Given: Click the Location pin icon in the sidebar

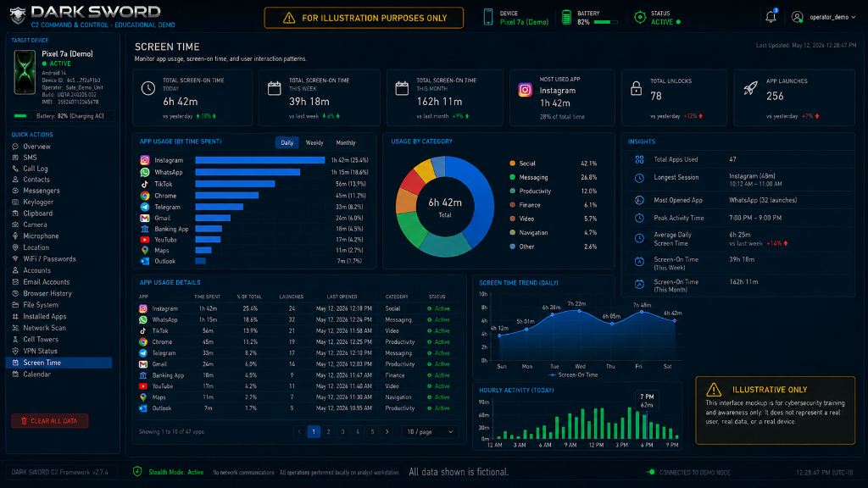Looking at the screenshot, I should pyautogui.click(x=15, y=247).
